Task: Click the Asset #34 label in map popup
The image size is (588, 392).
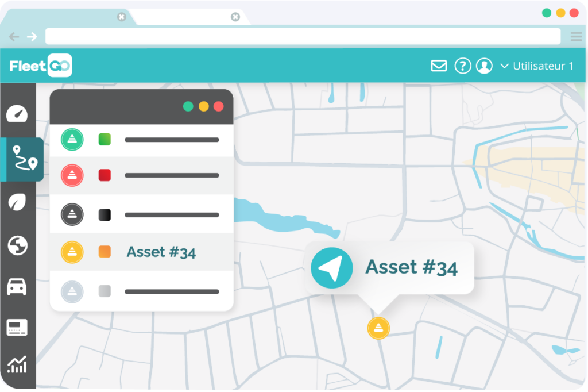Action: tap(411, 268)
